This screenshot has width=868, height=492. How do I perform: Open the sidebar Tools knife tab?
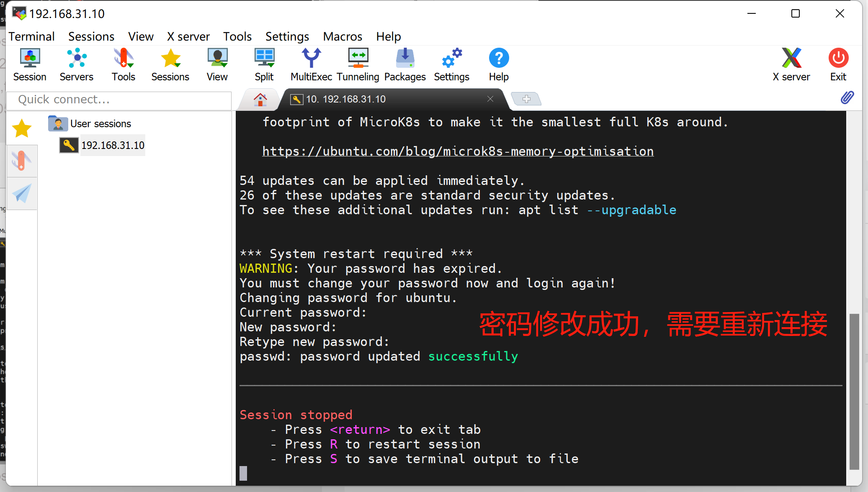click(21, 161)
